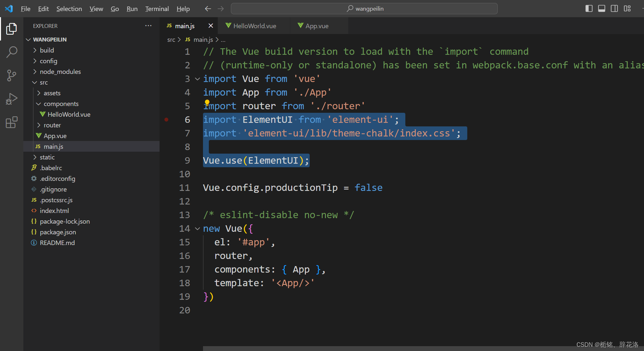Image resolution: width=644 pixels, height=351 pixels.
Task: Expand the node_modules folder
Action: coord(60,72)
